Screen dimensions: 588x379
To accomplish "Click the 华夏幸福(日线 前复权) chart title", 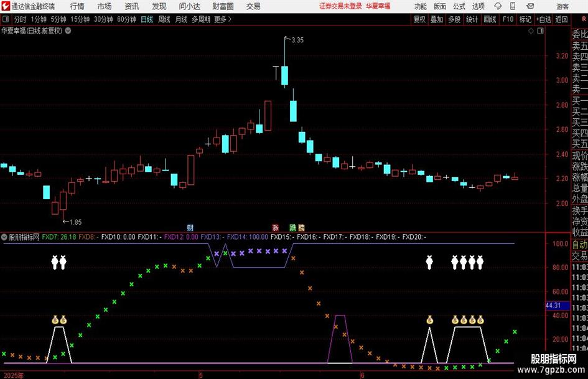I will (x=32, y=30).
